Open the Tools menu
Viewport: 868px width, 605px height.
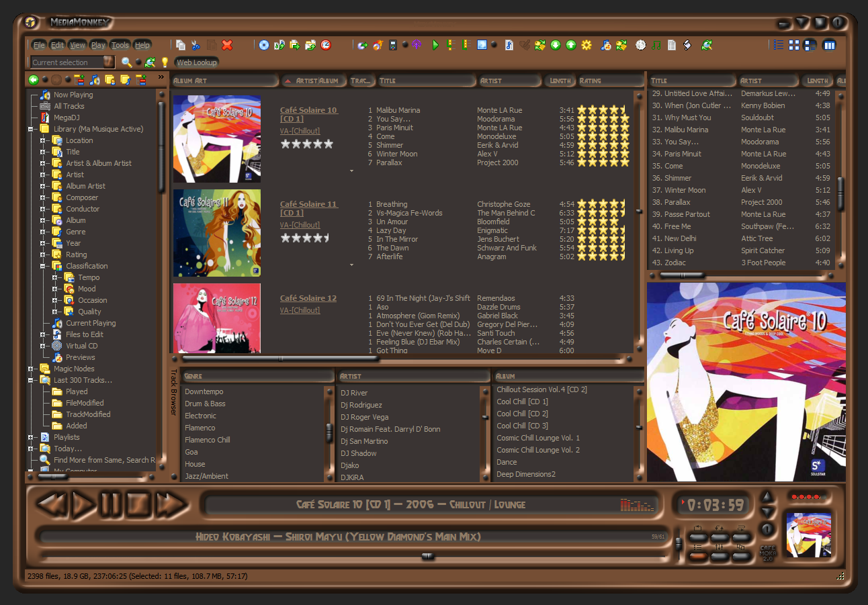(x=120, y=45)
